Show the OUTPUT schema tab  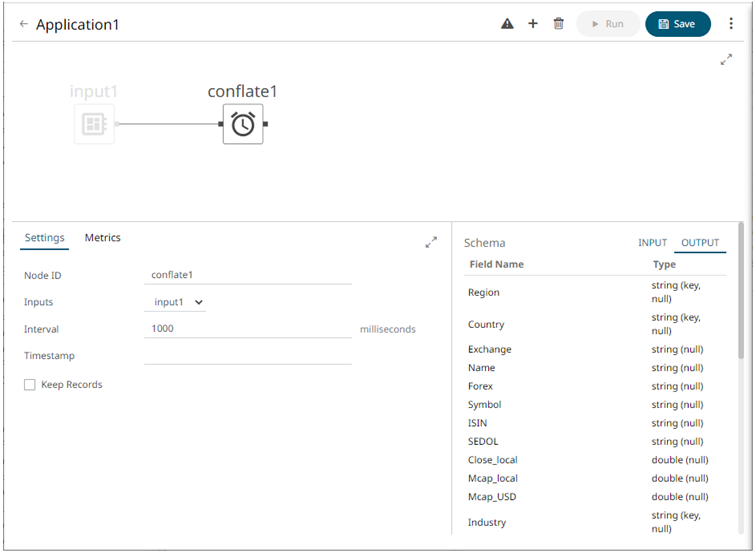pyautogui.click(x=700, y=243)
